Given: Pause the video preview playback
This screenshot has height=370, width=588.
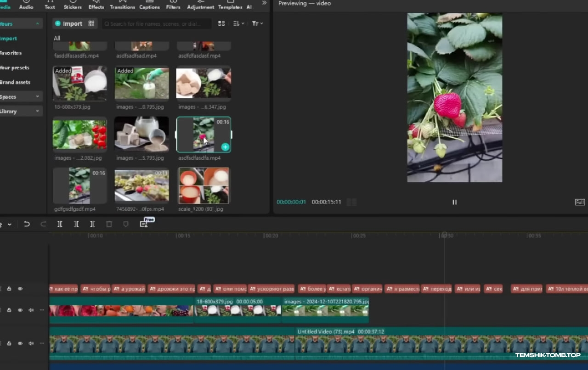Looking at the screenshot, I should pyautogui.click(x=454, y=202).
